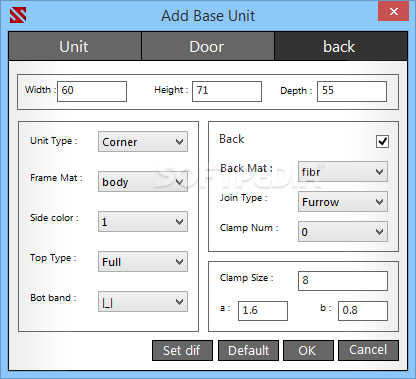Click the 'Join Type :' label

[x=244, y=198]
